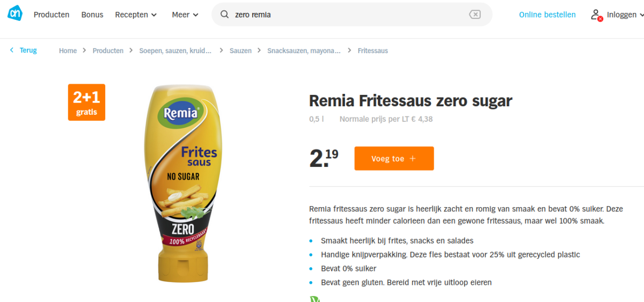Screen dimensions: 644x302
Task: Clear the search field text
Action: click(x=475, y=14)
